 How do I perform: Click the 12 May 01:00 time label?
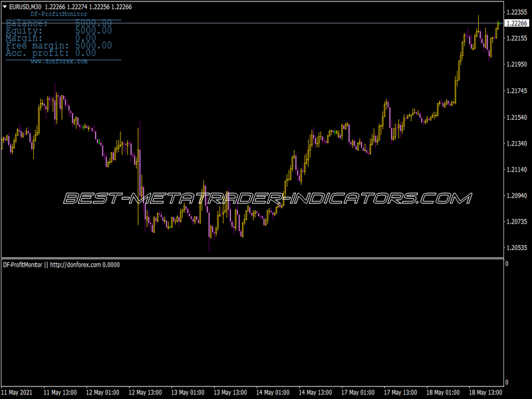pyautogui.click(x=102, y=392)
